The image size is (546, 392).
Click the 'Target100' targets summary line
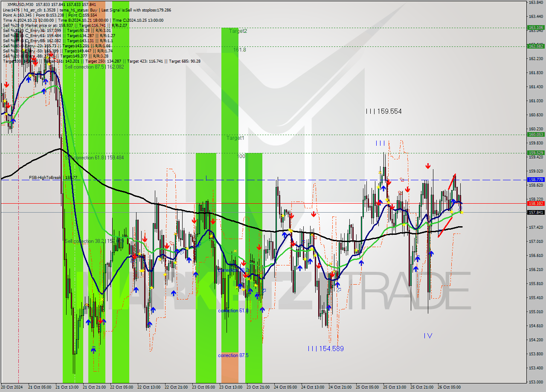(x=102, y=61)
